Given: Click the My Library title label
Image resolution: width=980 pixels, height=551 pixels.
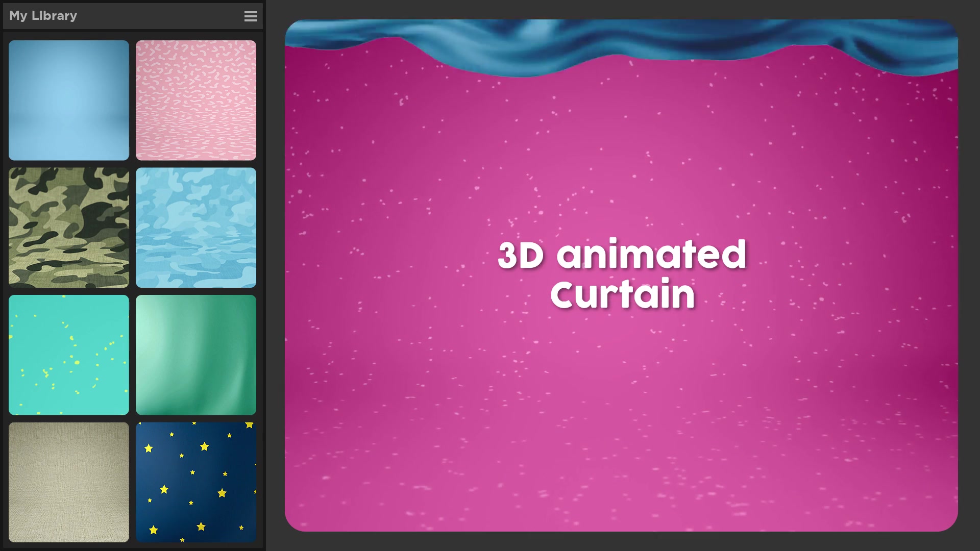Looking at the screenshot, I should coord(42,15).
